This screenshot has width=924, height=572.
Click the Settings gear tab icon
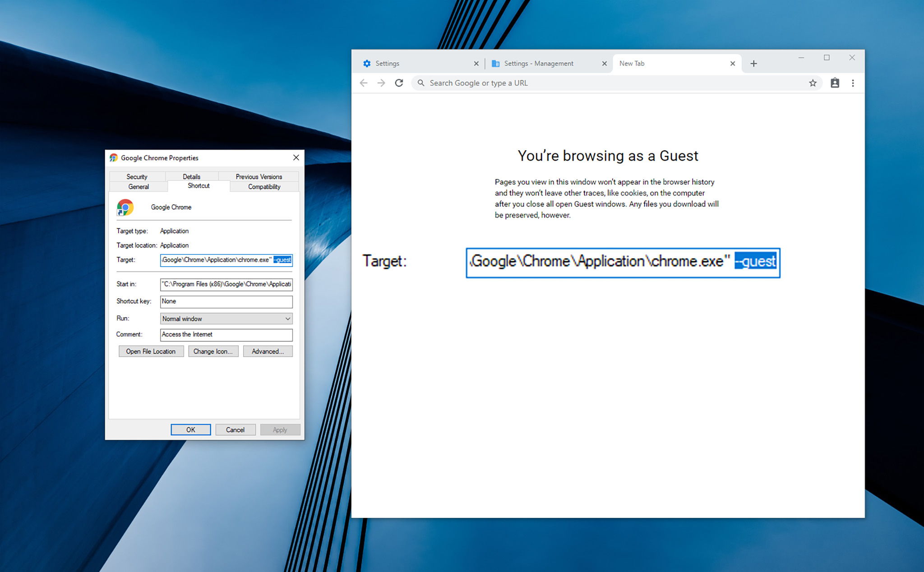367,64
